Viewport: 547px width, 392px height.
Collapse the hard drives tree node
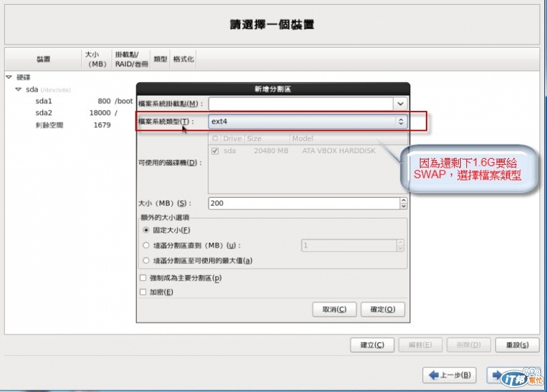click(9, 77)
